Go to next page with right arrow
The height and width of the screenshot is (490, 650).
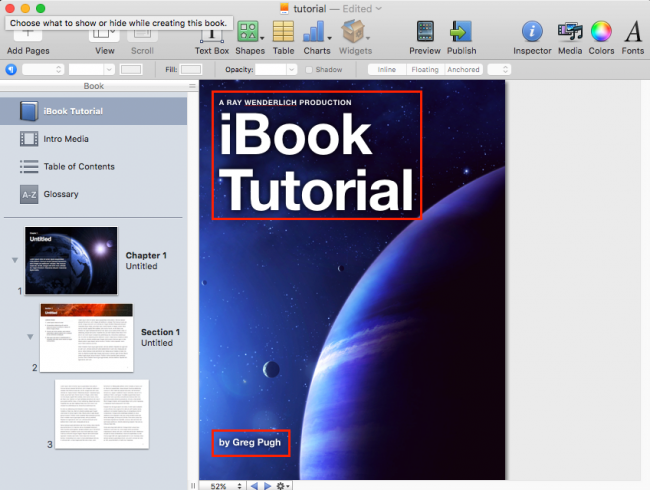coord(267,486)
